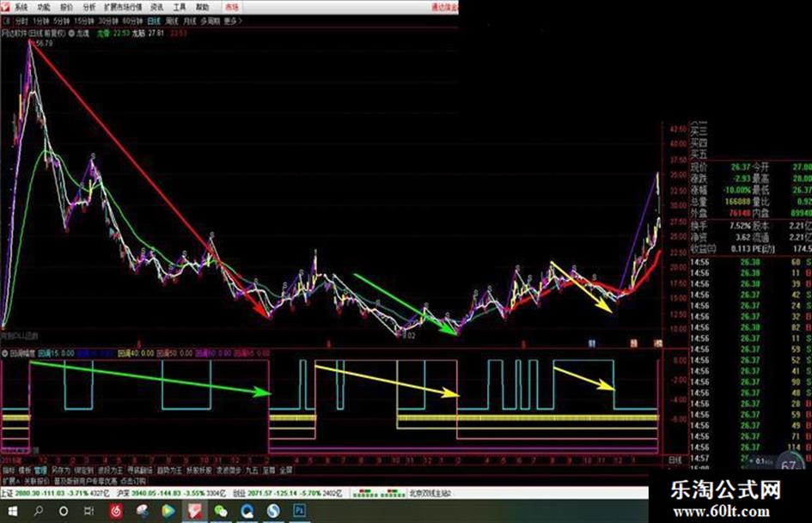Open the 指标 tab in the bottom bar
This screenshot has width=812, height=523.
(9, 471)
